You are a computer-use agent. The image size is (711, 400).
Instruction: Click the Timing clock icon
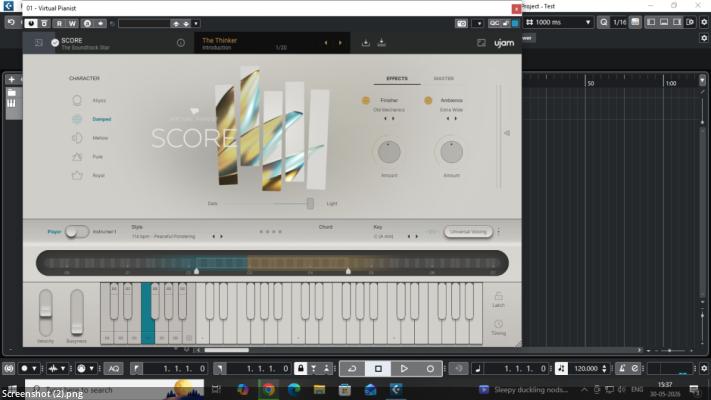coord(498,324)
